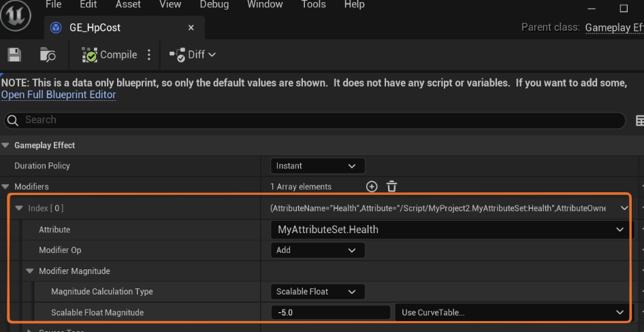Viewport: 644px width, 332px height.
Task: Collapse the Modifier Magnitude section
Action: (x=30, y=271)
